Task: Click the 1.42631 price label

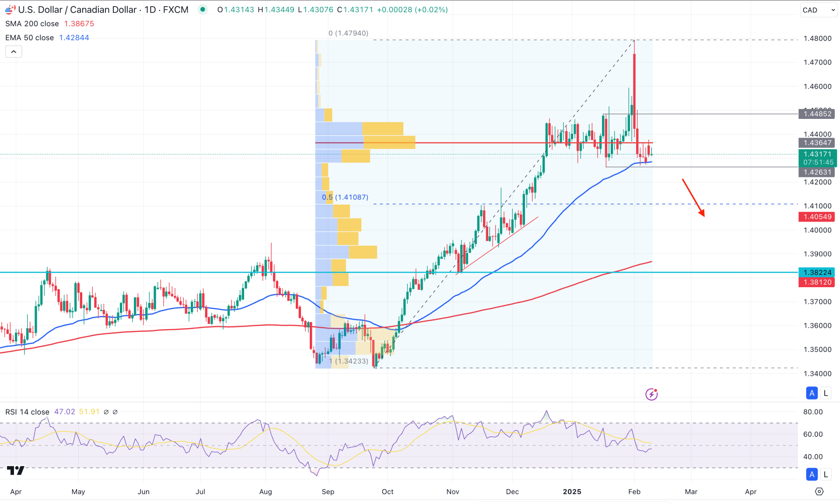Action: [817, 172]
